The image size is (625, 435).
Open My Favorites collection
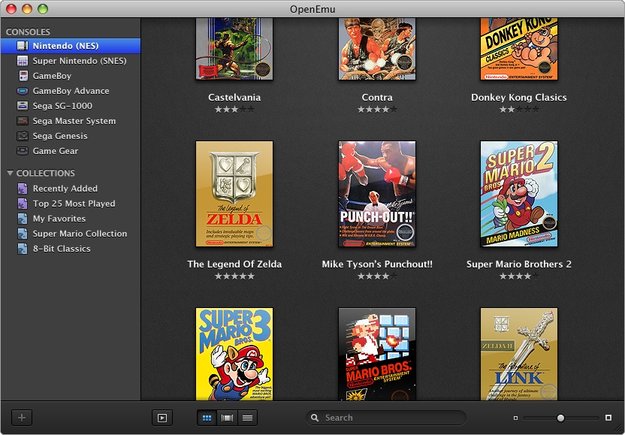tap(71, 218)
